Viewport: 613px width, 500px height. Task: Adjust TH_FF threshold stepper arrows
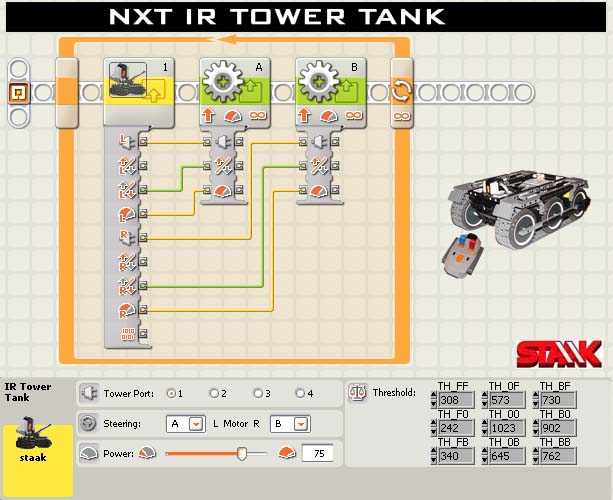pyautogui.click(x=433, y=400)
